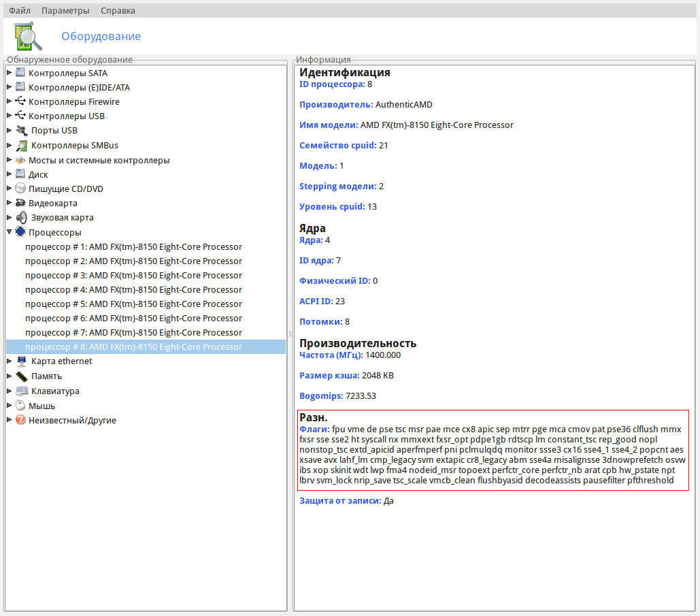Click the Firewire controllers icon
The image size is (700, 616).
click(20, 101)
